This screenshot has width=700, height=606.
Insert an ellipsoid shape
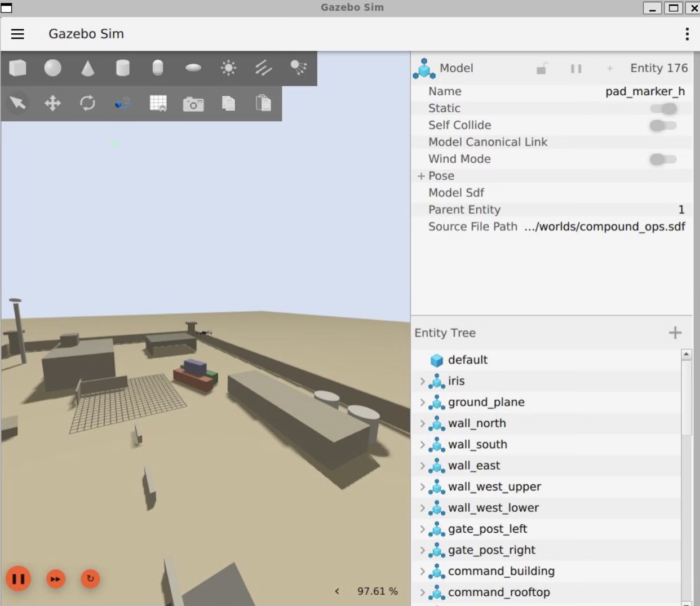[x=193, y=68]
